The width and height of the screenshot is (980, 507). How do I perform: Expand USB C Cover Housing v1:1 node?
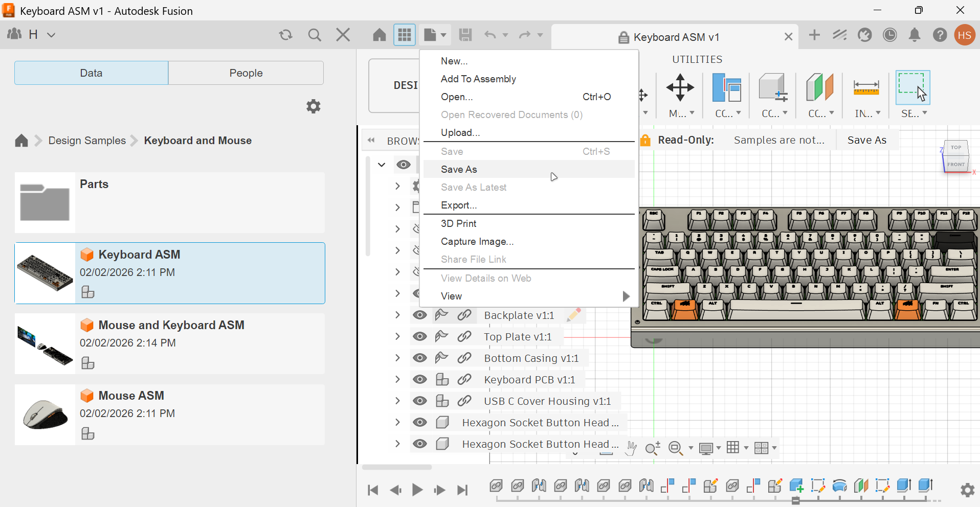[397, 401]
